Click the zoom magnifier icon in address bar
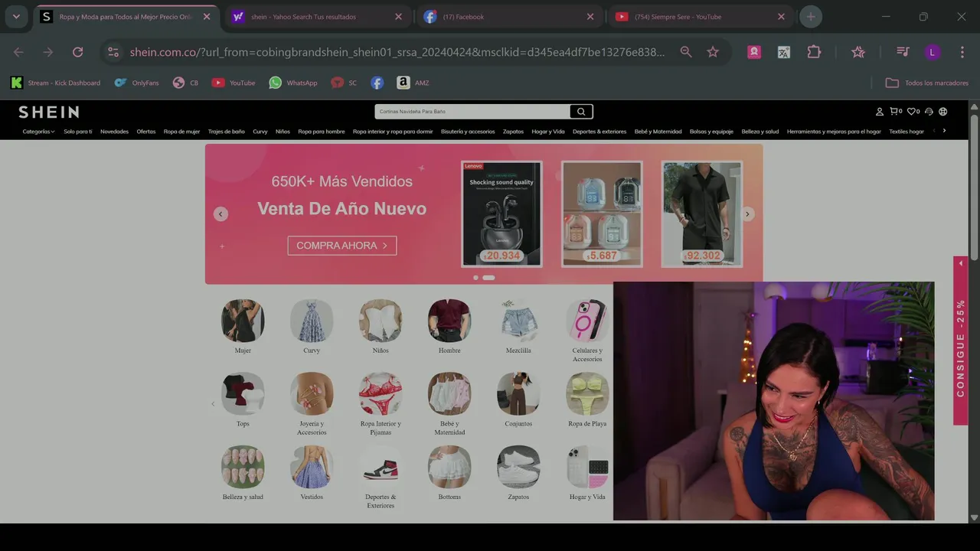Image resolution: width=980 pixels, height=551 pixels. point(686,52)
